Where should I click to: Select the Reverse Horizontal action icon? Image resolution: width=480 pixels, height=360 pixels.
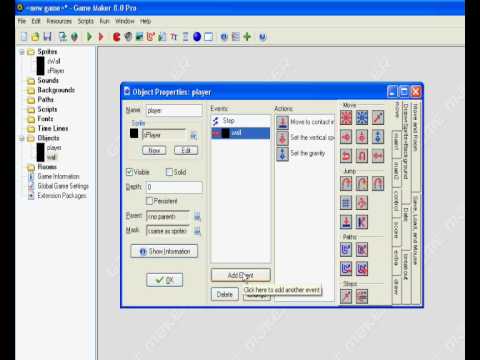(x=346, y=156)
